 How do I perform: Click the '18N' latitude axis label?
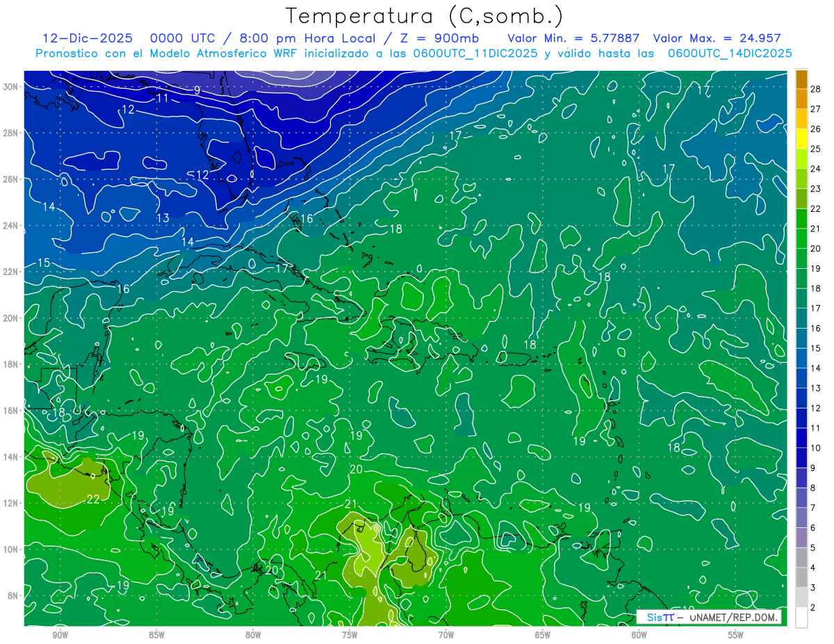(10, 364)
